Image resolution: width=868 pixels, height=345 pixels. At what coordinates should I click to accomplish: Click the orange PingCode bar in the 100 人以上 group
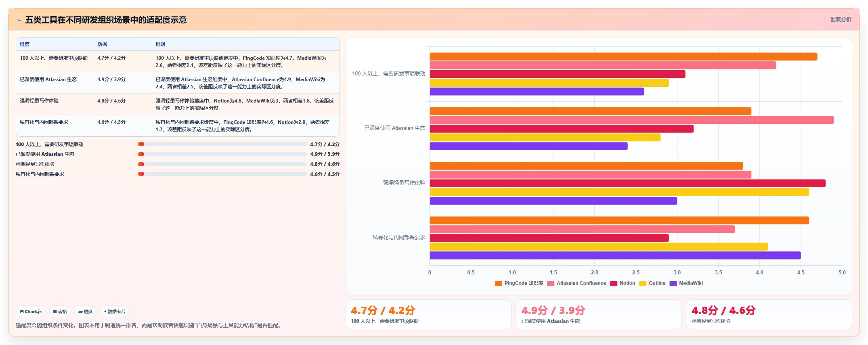pyautogui.click(x=623, y=56)
